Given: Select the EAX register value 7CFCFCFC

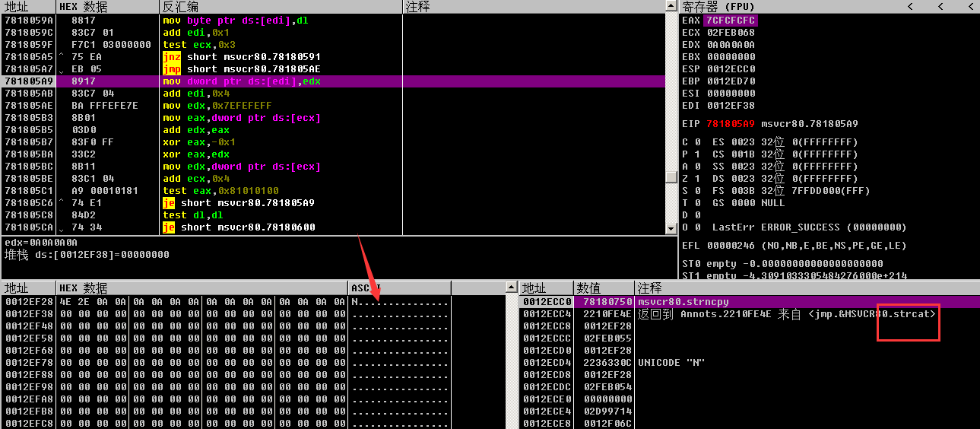Looking at the screenshot, I should tap(730, 21).
